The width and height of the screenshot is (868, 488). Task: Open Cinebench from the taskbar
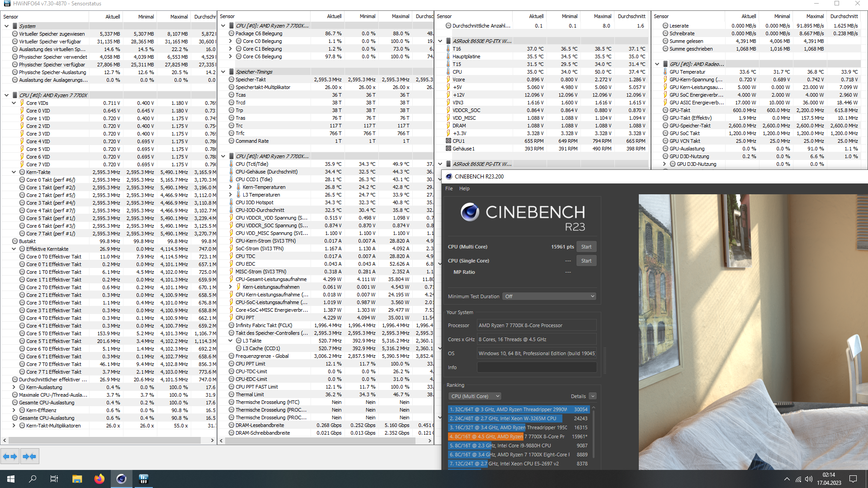pos(121,479)
